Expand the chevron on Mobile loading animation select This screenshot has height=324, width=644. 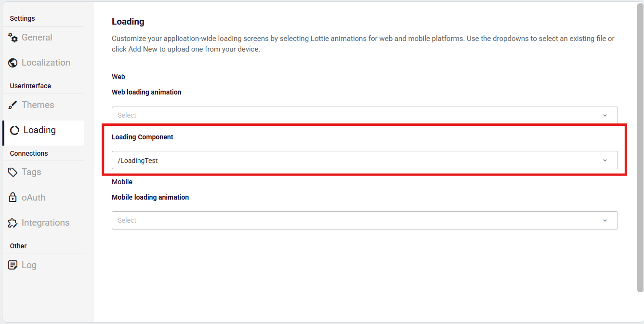(x=605, y=220)
